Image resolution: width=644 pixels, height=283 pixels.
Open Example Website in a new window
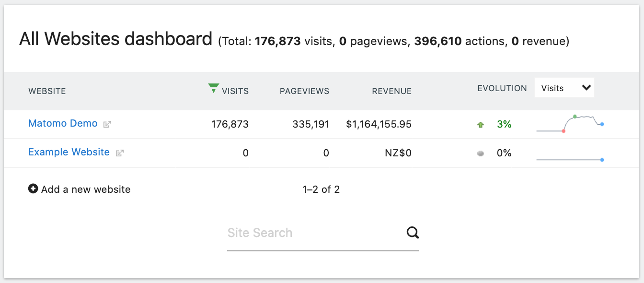(119, 153)
